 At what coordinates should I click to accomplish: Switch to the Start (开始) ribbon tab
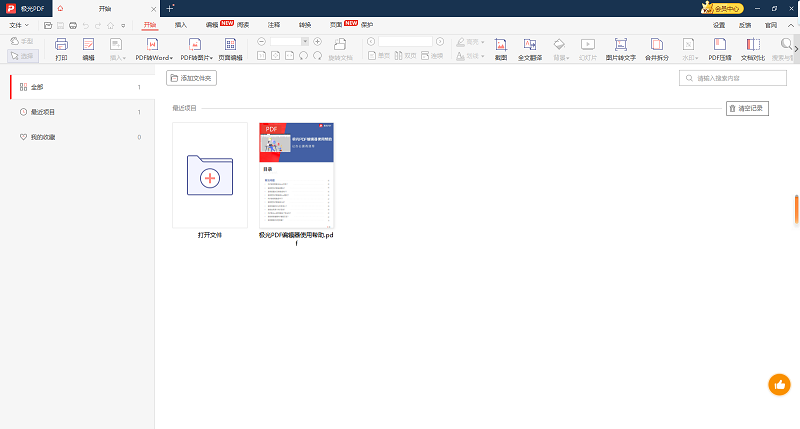pyautogui.click(x=149, y=24)
